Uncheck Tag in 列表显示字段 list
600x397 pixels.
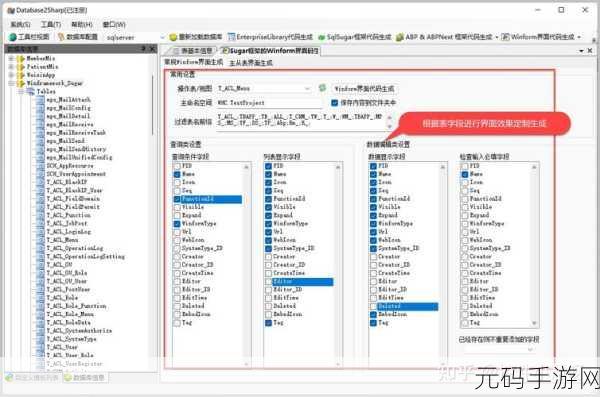click(x=269, y=323)
